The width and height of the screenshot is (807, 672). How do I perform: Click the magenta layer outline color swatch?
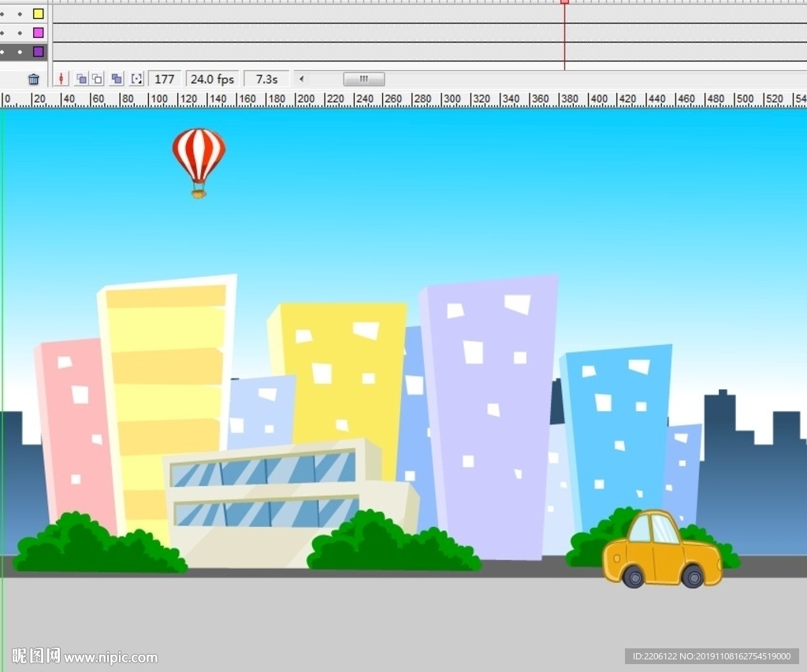point(38,33)
